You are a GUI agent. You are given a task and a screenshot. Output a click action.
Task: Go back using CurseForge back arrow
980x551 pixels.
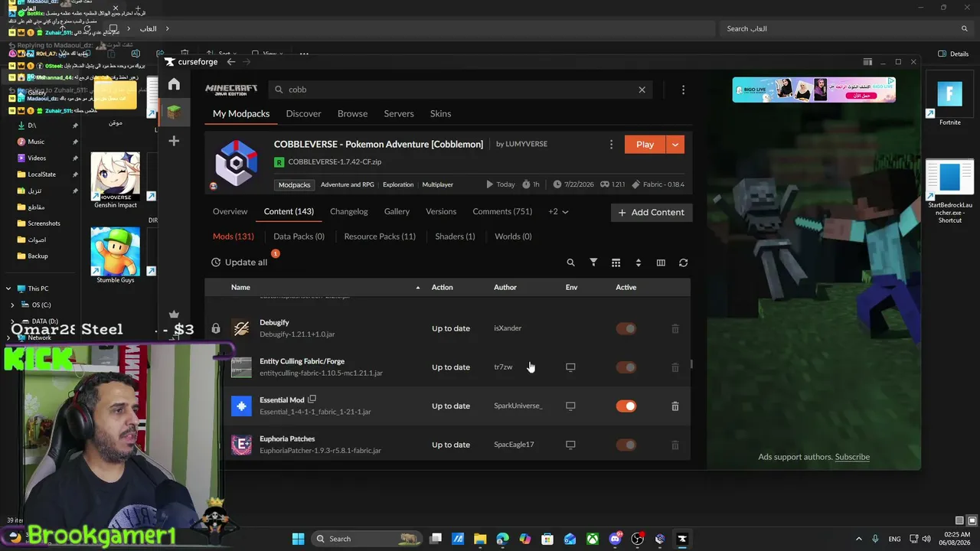point(231,62)
